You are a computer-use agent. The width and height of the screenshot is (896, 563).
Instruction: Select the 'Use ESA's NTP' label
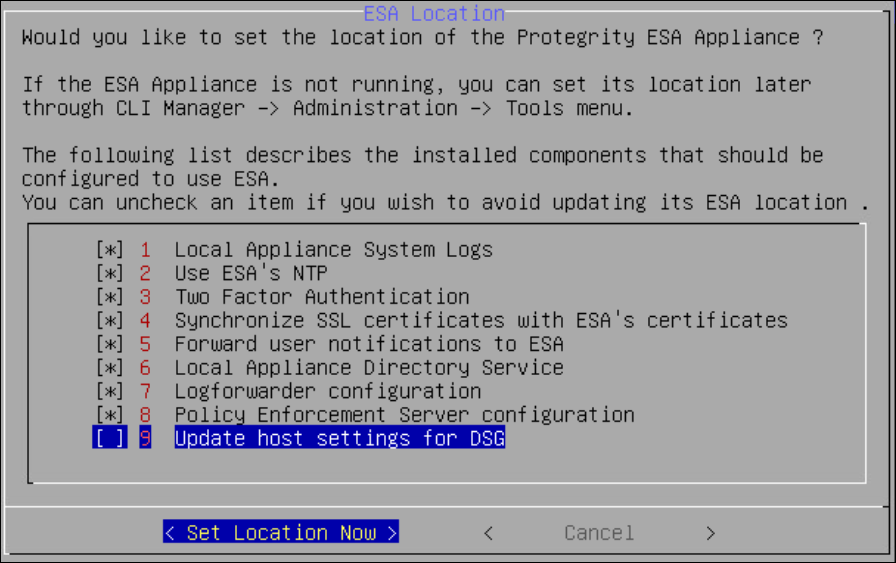[x=251, y=273]
